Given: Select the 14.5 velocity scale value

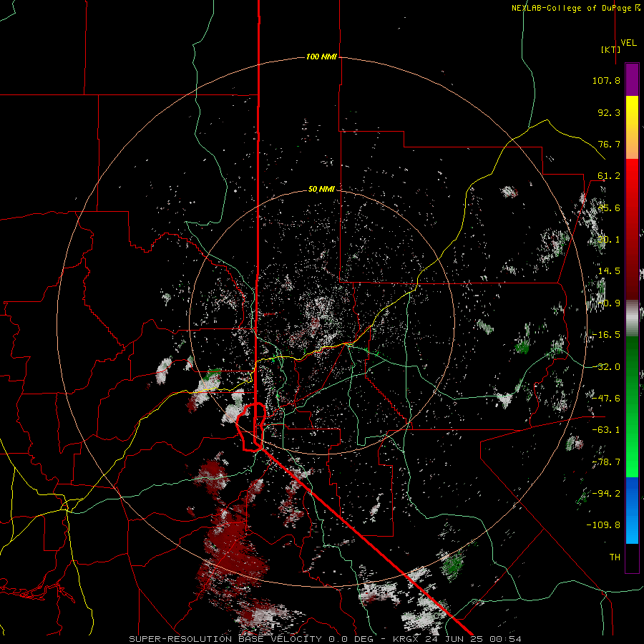Looking at the screenshot, I should point(609,271).
